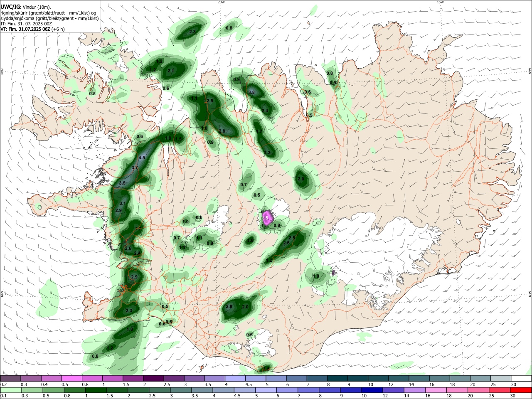Click the 3.7 precipitation value on the map

135,167
